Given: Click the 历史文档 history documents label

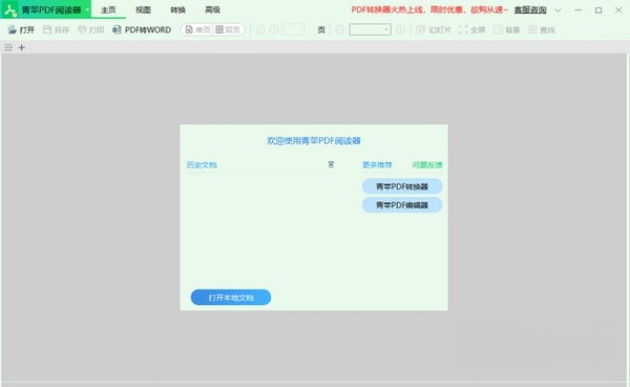Looking at the screenshot, I should (201, 165).
